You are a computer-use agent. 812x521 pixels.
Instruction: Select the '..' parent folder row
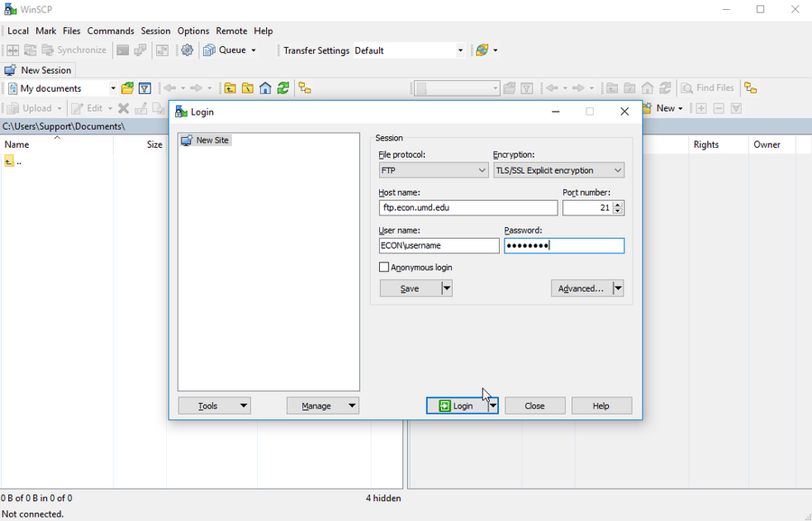click(14, 161)
